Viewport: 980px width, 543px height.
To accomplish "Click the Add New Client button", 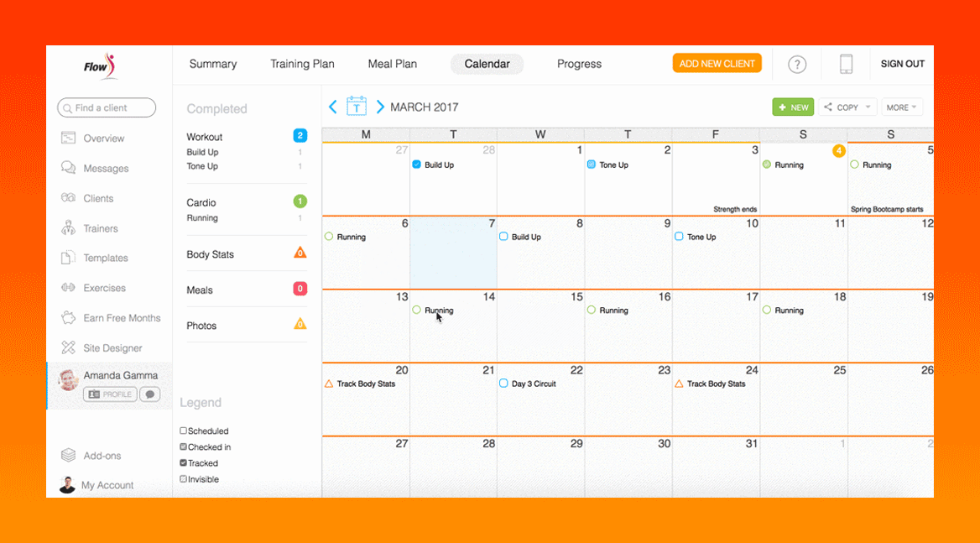I will tap(717, 64).
